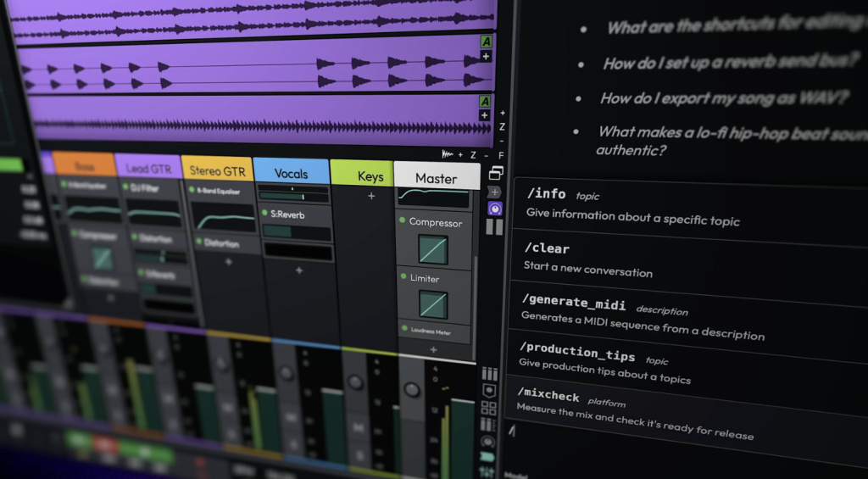The height and width of the screenshot is (479, 868).
Task: Open the overlapping windows icon beside Master
Action: (x=496, y=173)
